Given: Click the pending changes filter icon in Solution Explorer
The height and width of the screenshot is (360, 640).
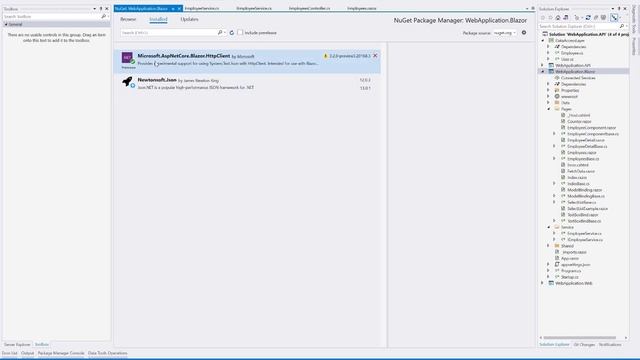Looking at the screenshot, I should pos(577,18).
